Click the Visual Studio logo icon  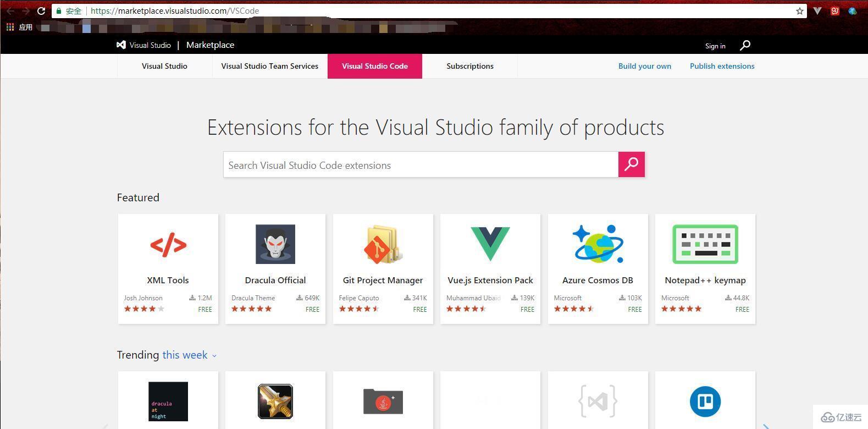pyautogui.click(x=121, y=45)
